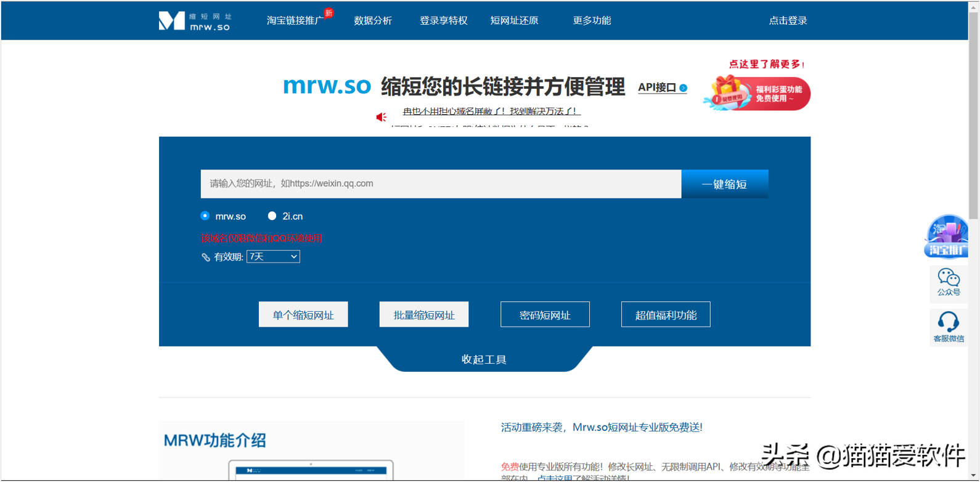
Task: Switch to 密码短网址 tab
Action: tap(545, 314)
